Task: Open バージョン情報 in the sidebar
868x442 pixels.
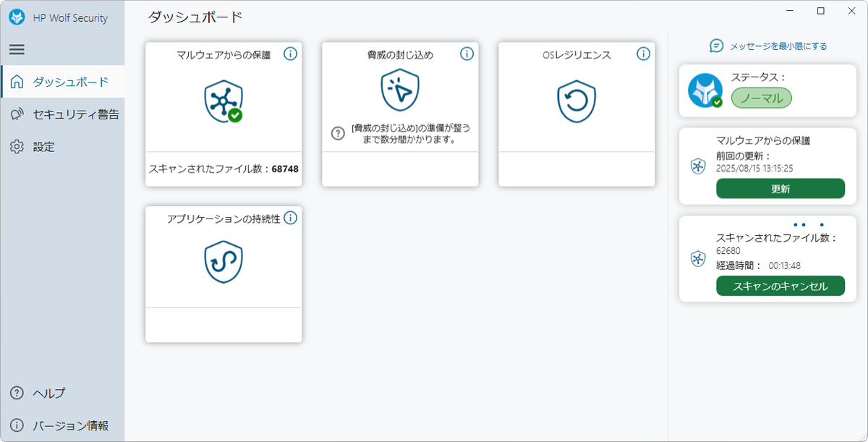Action: pyautogui.click(x=63, y=425)
